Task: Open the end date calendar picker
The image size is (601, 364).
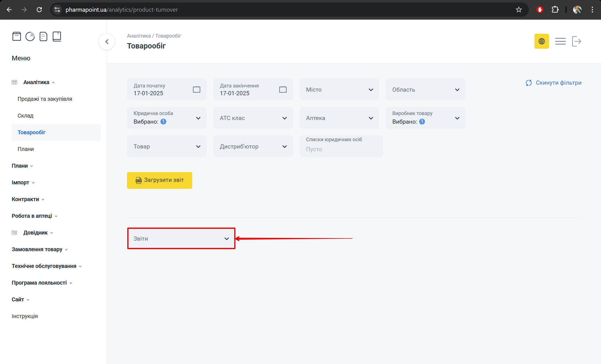Action: [283, 89]
